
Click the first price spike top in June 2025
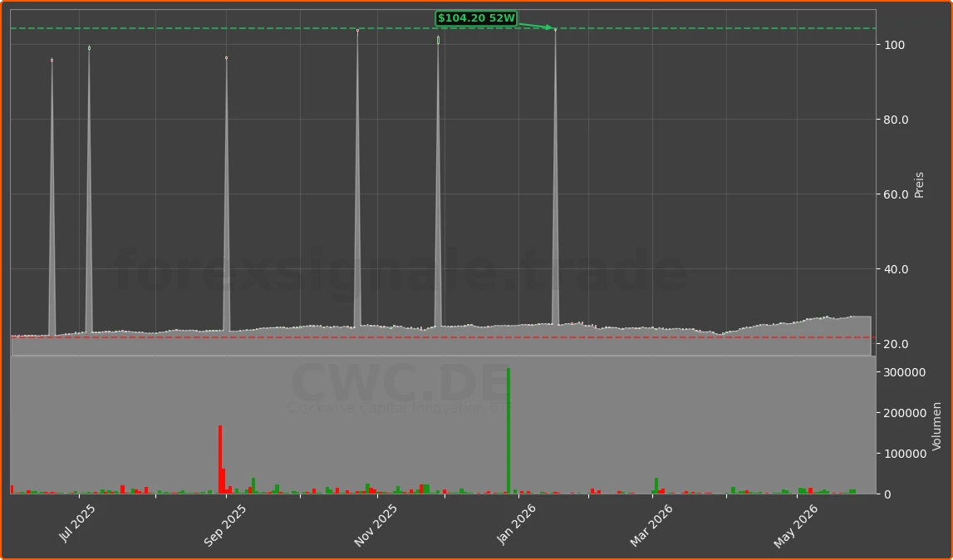coord(52,60)
